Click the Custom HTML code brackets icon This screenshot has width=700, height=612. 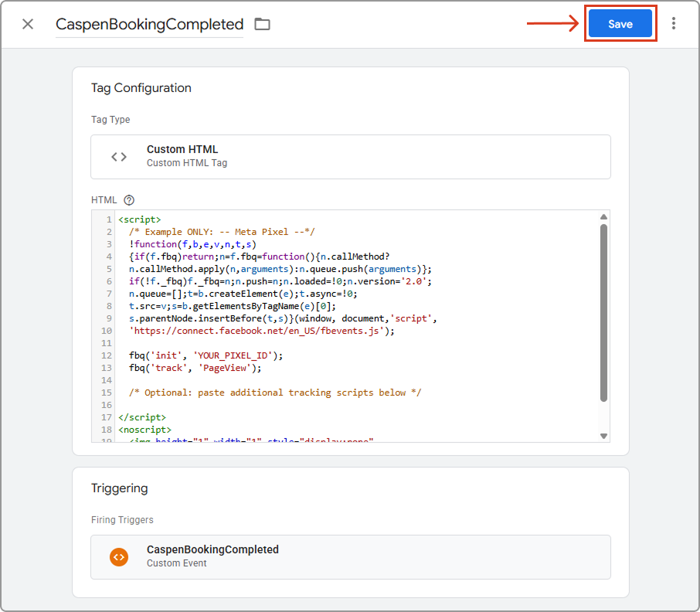click(x=119, y=157)
